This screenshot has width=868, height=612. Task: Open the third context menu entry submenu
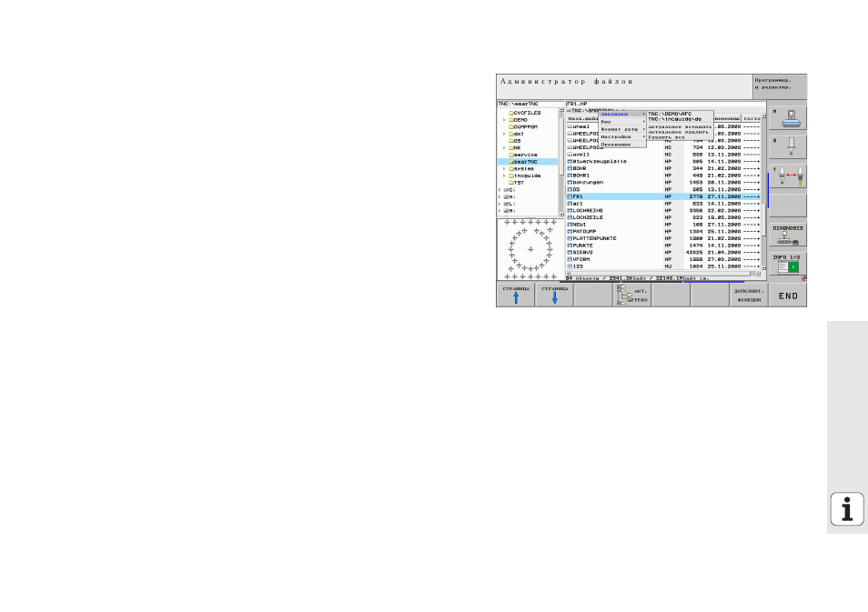622,129
